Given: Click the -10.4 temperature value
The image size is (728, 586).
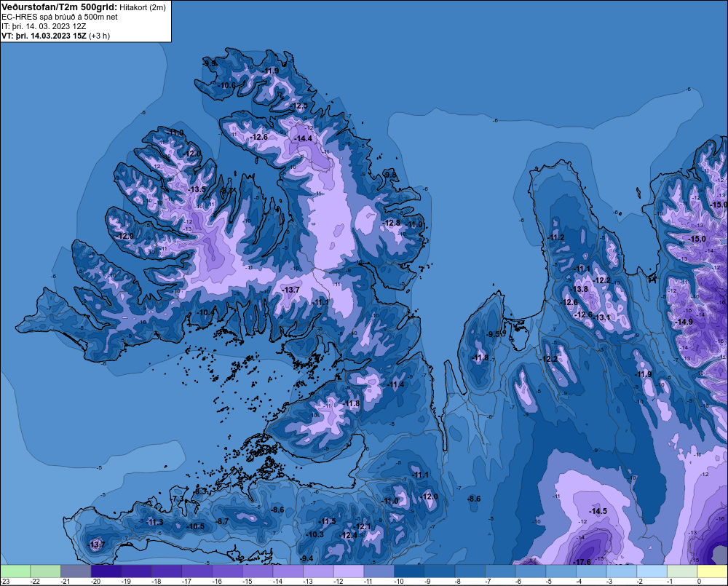Looking at the screenshot, I should tap(205, 312).
